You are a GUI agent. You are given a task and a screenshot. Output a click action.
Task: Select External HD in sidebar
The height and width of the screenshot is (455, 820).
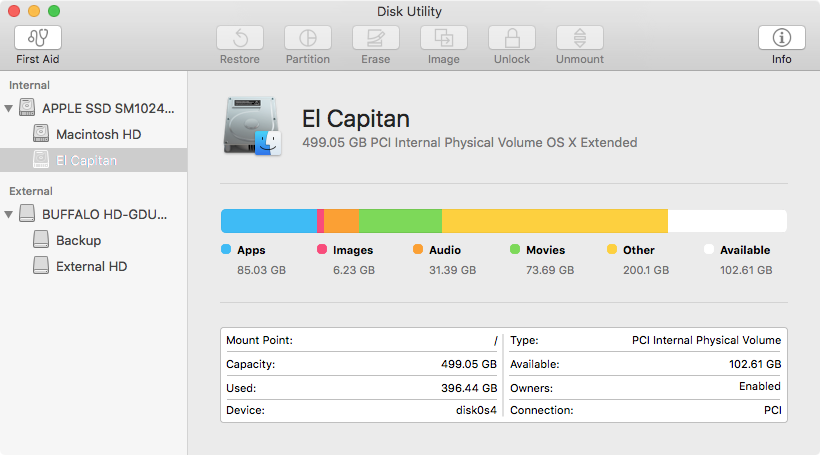click(94, 266)
